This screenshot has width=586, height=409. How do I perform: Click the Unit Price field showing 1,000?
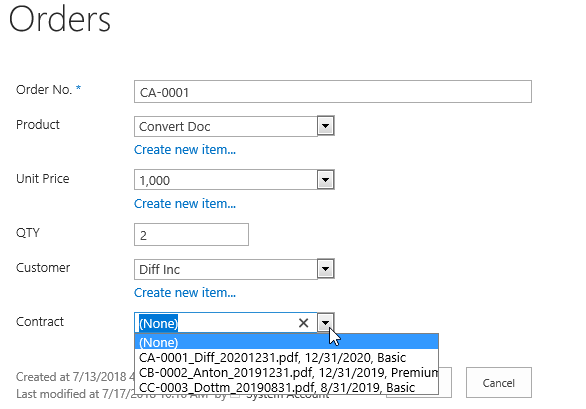(226, 180)
